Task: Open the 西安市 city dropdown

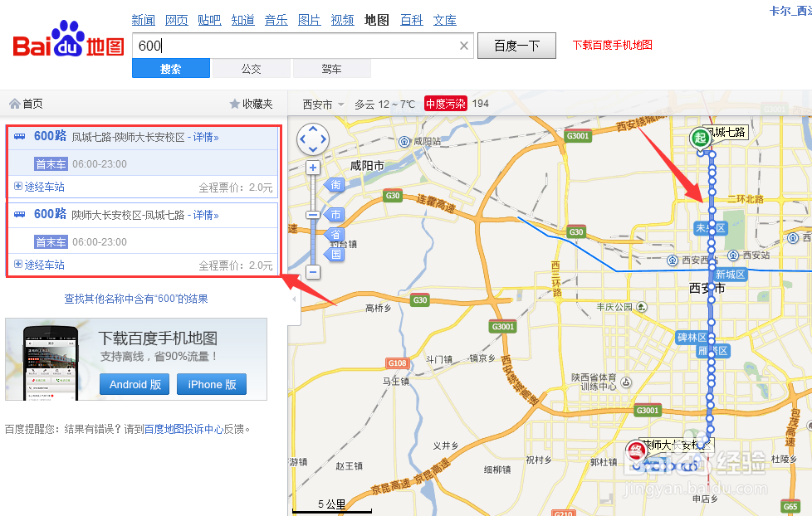Action: point(323,105)
